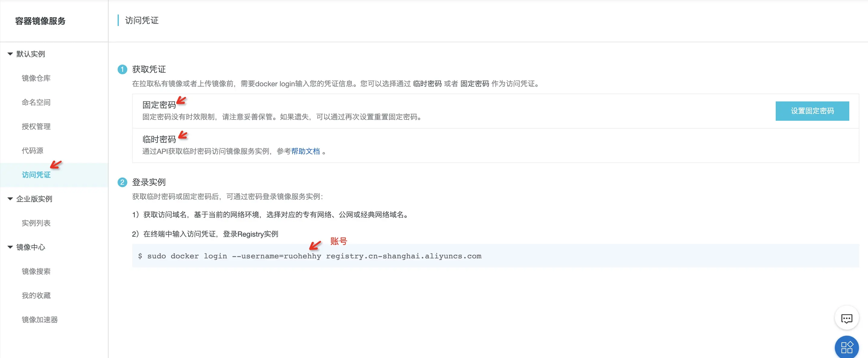The width and height of the screenshot is (868, 358).
Task: Collapse the 默认实例 section arrow
Action: (10, 54)
